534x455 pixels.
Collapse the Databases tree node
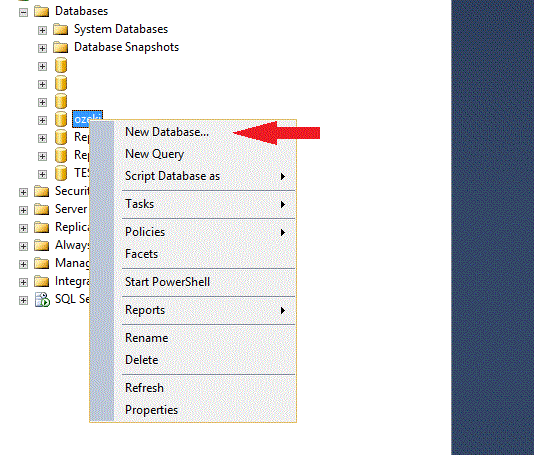(23, 13)
